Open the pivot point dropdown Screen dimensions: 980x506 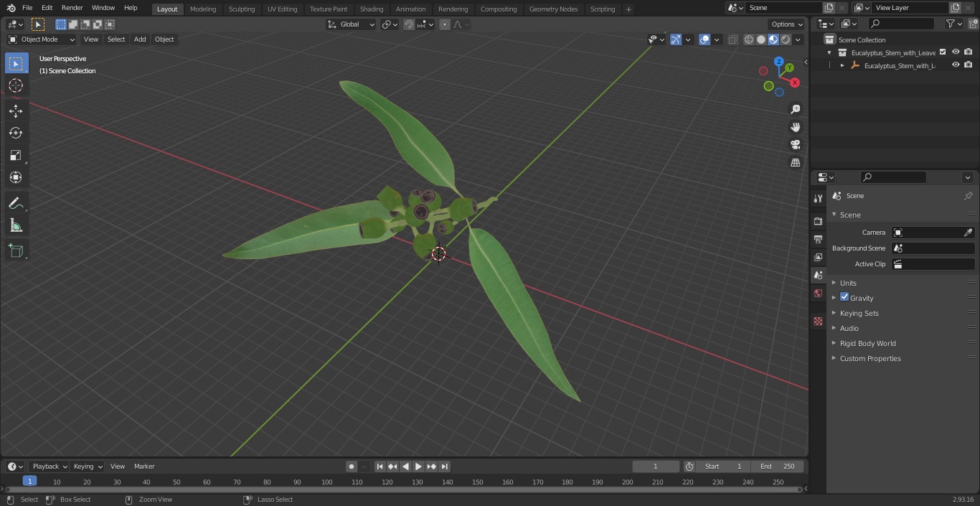pos(390,24)
